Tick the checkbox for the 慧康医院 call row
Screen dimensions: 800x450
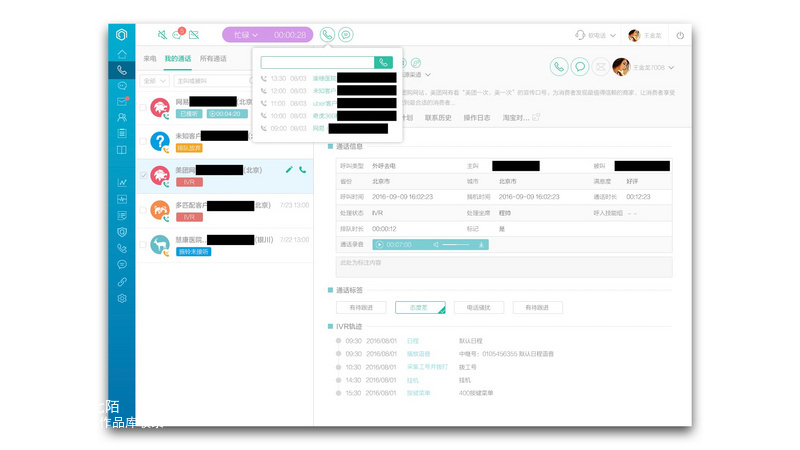click(x=143, y=244)
